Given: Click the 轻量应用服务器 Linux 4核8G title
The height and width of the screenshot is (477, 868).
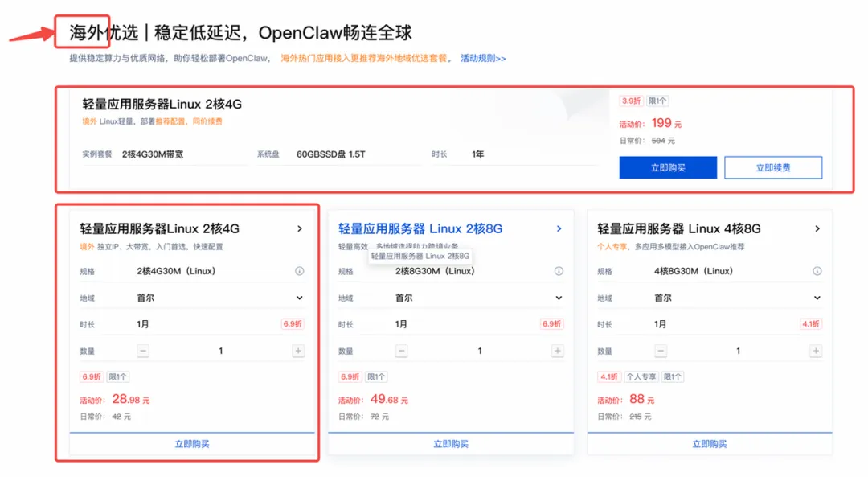Looking at the screenshot, I should pyautogui.click(x=678, y=228).
